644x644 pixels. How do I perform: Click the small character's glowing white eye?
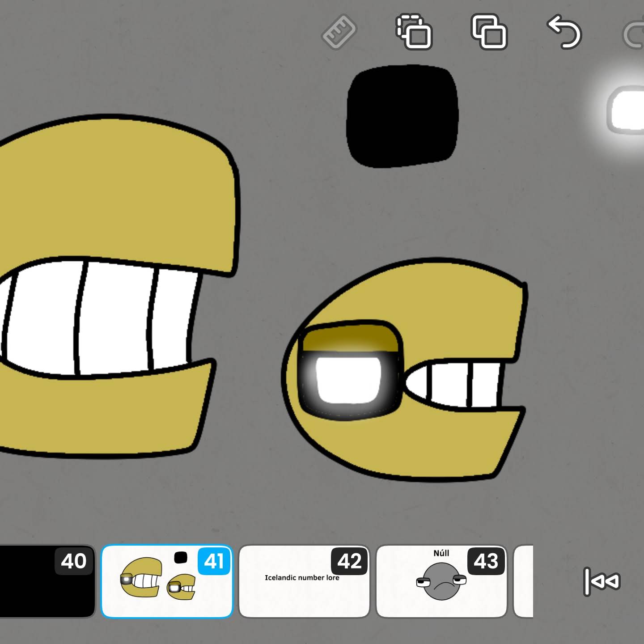point(349,380)
